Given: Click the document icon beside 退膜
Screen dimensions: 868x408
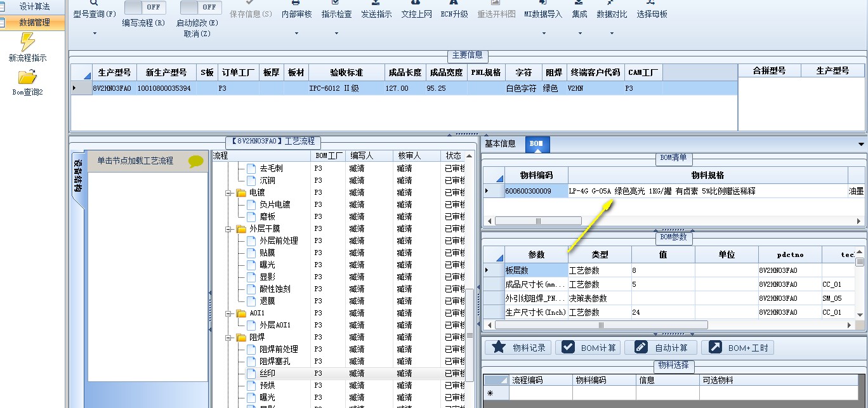Looking at the screenshot, I should [251, 301].
